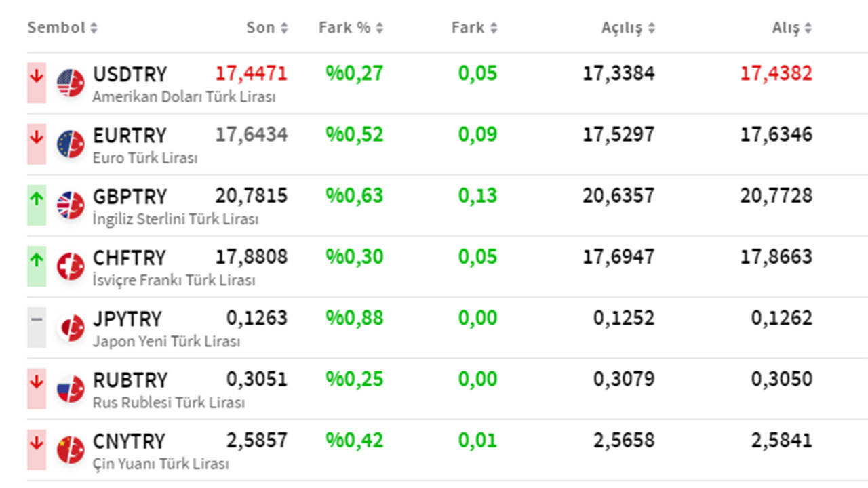This screenshot has width=868, height=488.
Task: Click CNYTRY percent change %0,42
Action: 355,440
